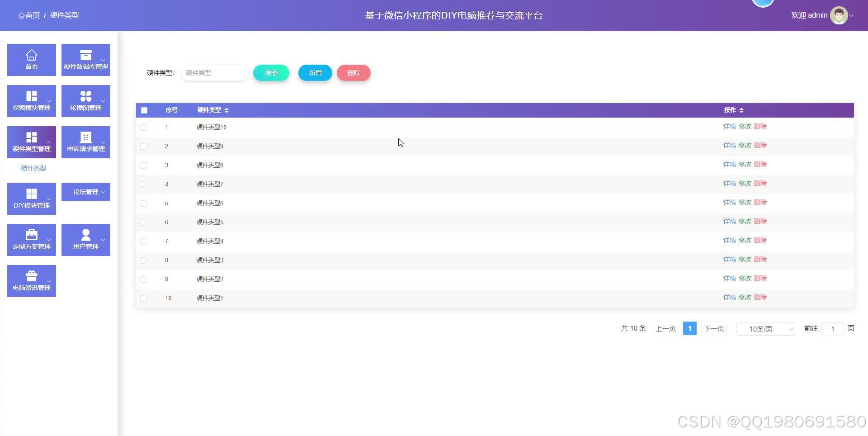Click the 定制方案管理 briefcase icon
This screenshot has height=436, width=868.
point(31,239)
